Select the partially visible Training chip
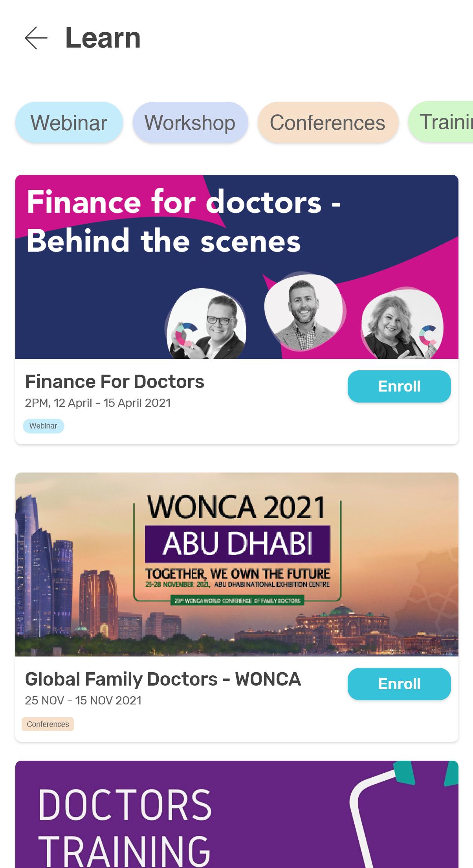 [x=441, y=122]
